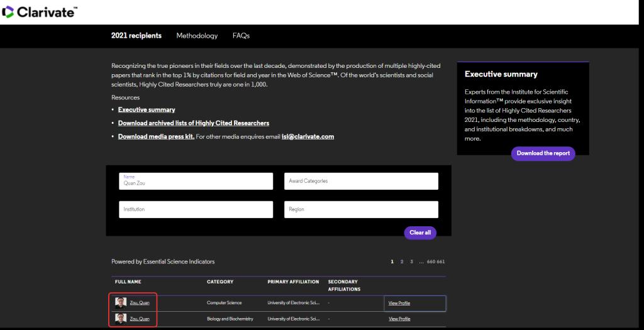644x330 pixels.
Task: Jump to last page 661
Action: click(x=441, y=262)
